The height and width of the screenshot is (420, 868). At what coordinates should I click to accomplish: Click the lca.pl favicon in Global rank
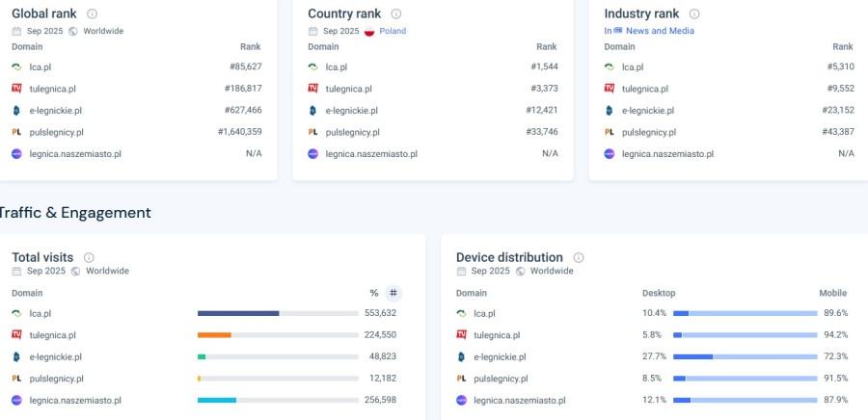pos(16,67)
